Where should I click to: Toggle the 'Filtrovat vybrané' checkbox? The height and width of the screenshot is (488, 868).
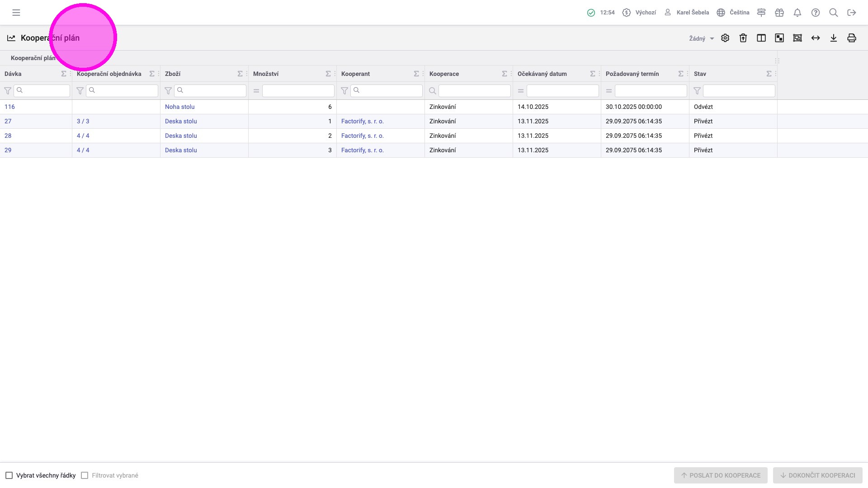click(85, 475)
